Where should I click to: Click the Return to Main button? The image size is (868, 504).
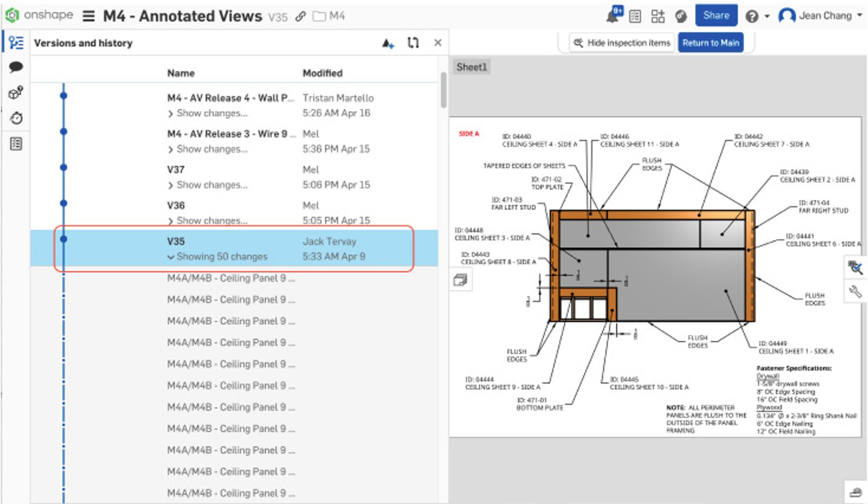tap(711, 42)
